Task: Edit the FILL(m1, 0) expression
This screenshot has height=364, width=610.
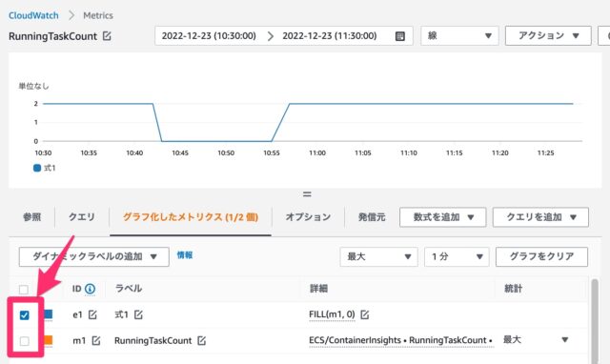Action: [x=364, y=314]
